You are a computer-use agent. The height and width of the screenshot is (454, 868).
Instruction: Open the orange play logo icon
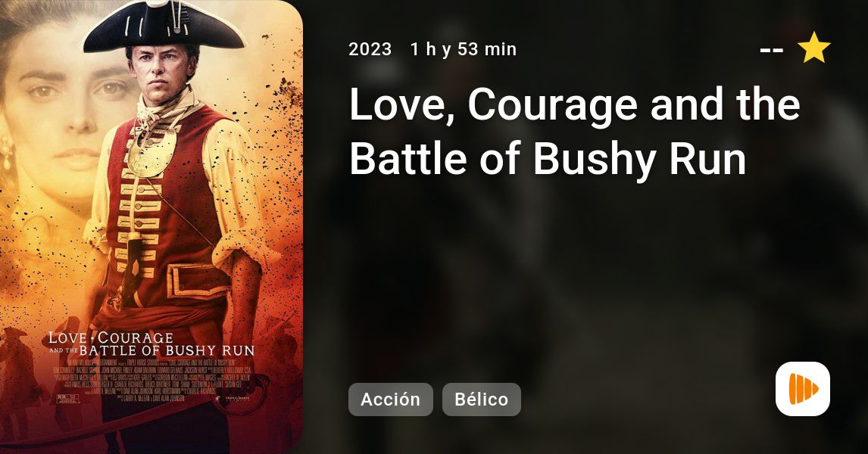point(803,389)
